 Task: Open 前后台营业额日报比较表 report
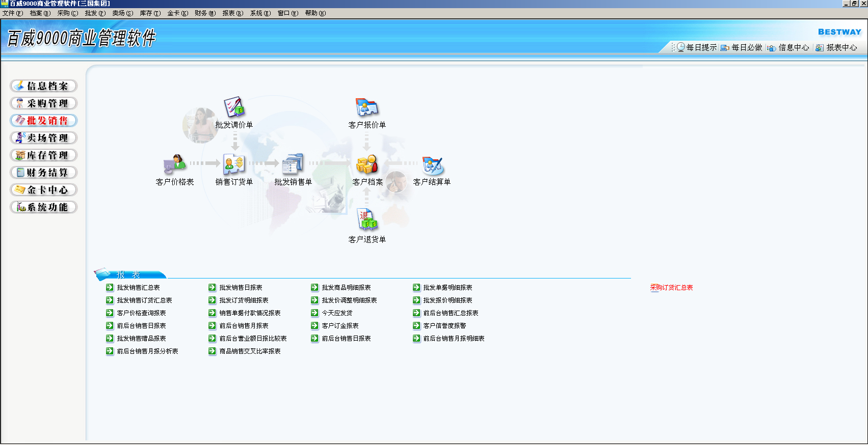253,339
